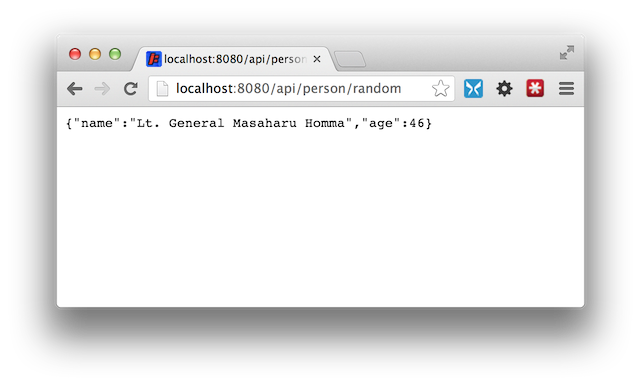The width and height of the screenshot is (641, 386).
Task: Enter fullscreen with the expand arrows
Action: point(567,52)
